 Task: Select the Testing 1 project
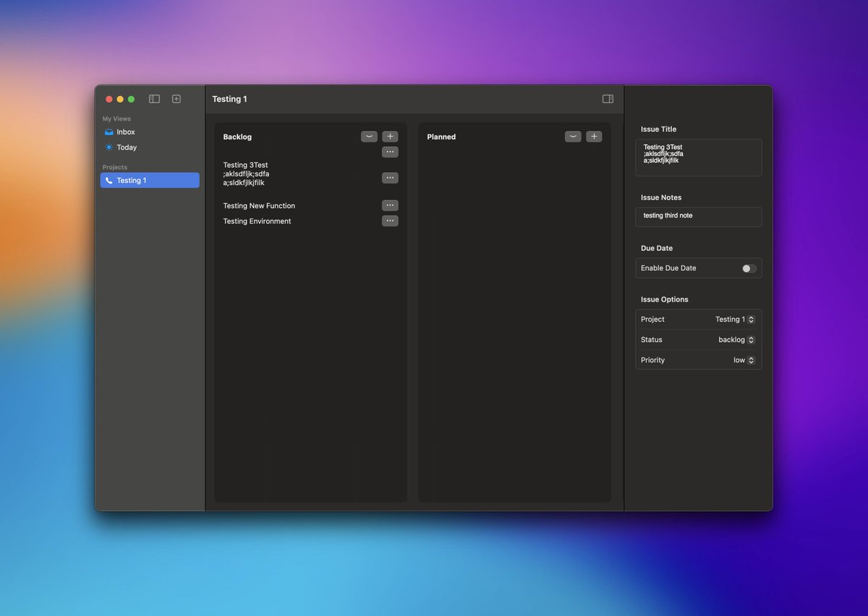150,181
